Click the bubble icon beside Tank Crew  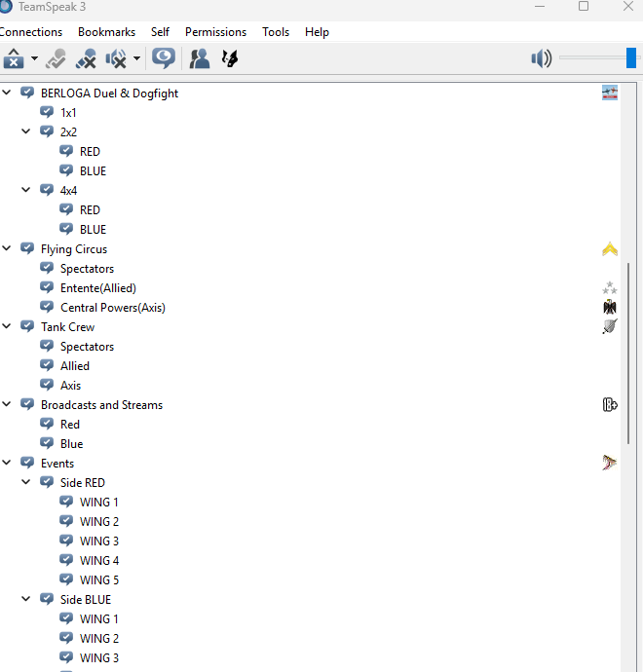click(x=27, y=326)
